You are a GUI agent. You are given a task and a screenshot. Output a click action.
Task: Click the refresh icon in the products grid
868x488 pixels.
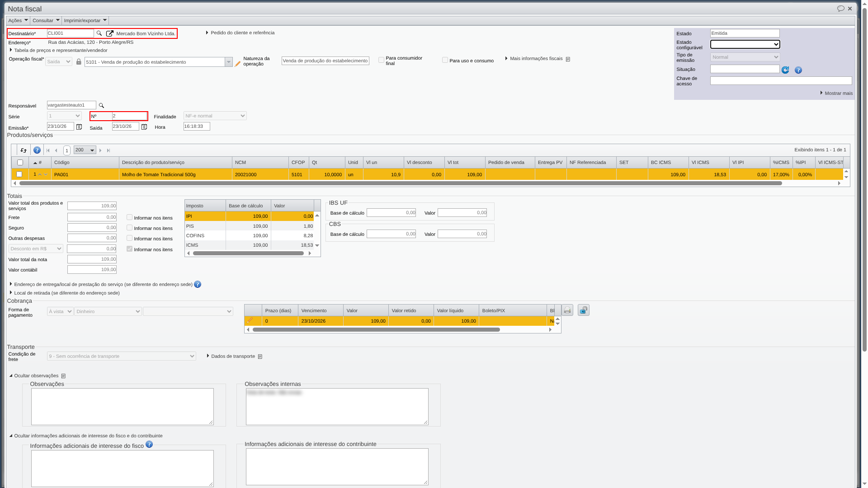tap(24, 150)
